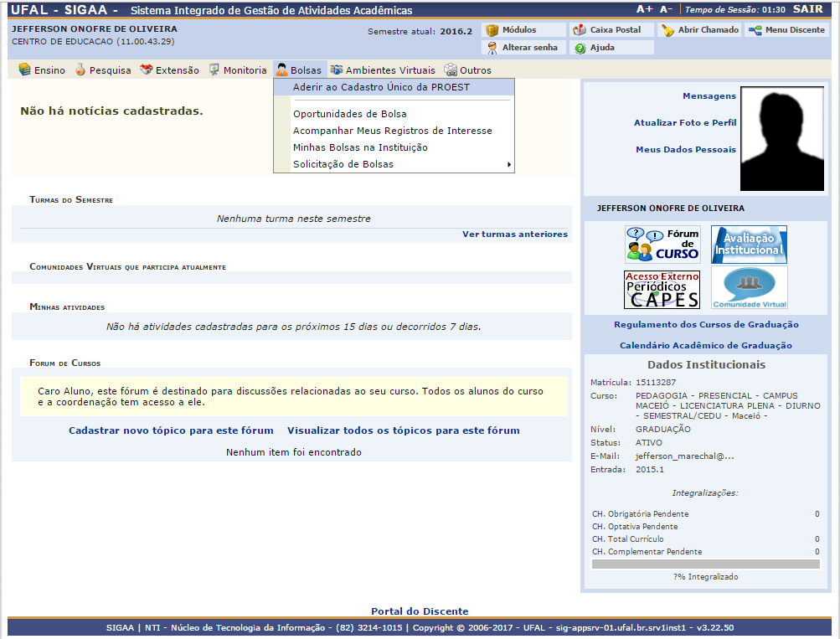Open the Menu Discente icon
Viewport: 840px width, 639px height.
755,30
